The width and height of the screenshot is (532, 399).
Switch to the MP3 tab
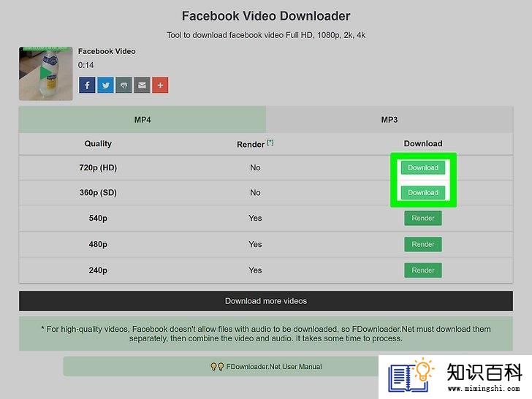pos(389,120)
